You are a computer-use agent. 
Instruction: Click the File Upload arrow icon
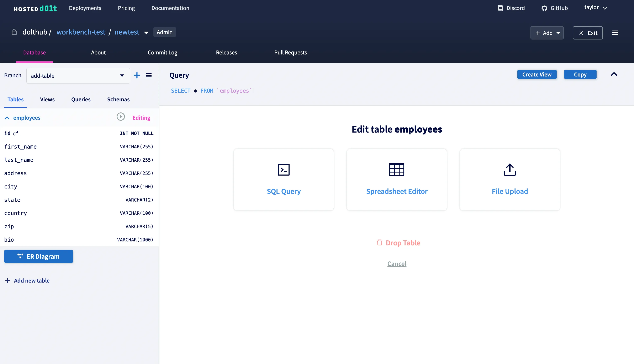point(510,170)
